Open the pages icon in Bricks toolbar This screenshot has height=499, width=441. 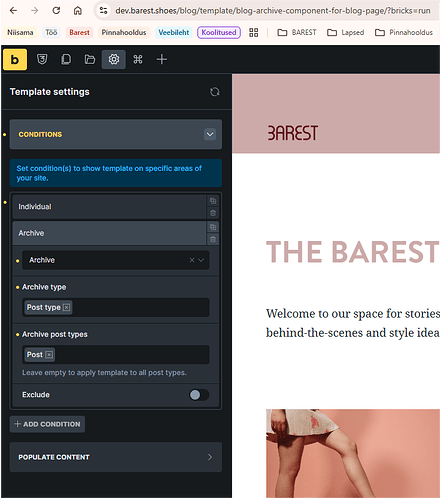66,59
